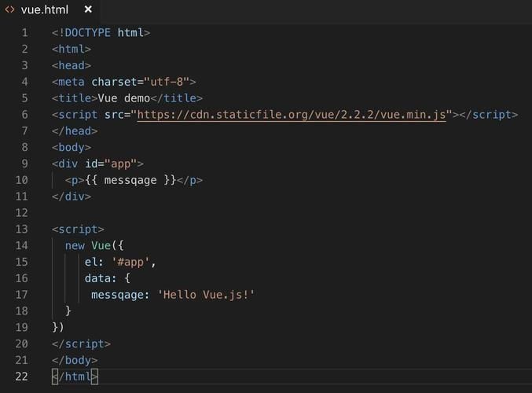This screenshot has height=393, width=532.
Task: Click the '#app' selector string
Action: coord(134,262)
